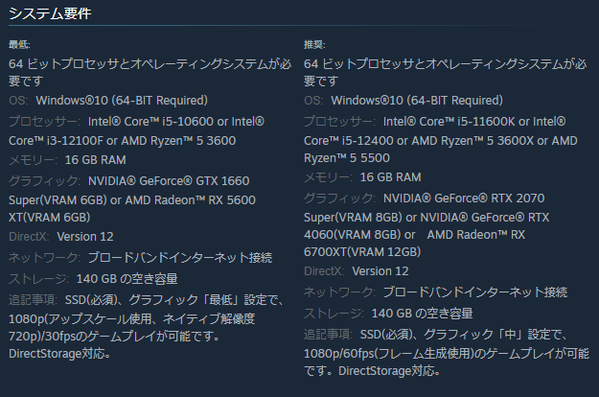Click the 追記事項: label in the 最低 column
The image size is (599, 397).
[x=33, y=300]
